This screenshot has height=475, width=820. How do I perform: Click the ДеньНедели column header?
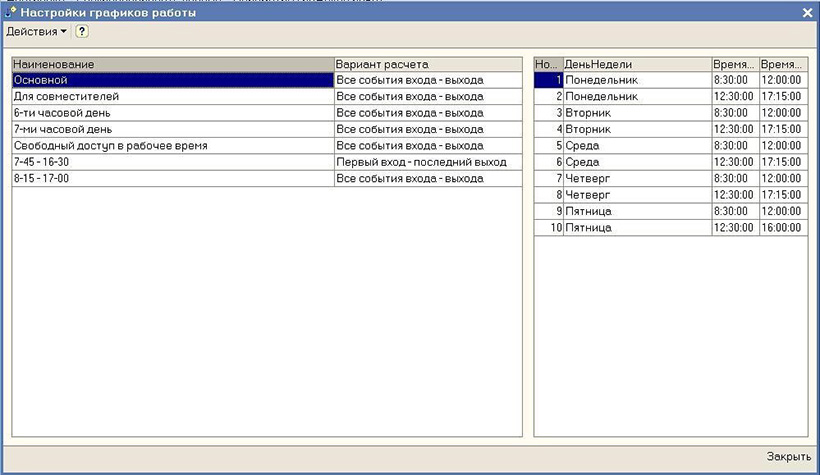click(x=636, y=64)
